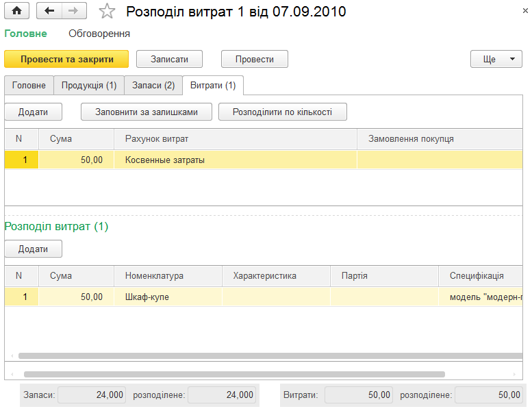Select the Косвенные затраты cell
This screenshot has height=411, width=532.
pos(236,160)
